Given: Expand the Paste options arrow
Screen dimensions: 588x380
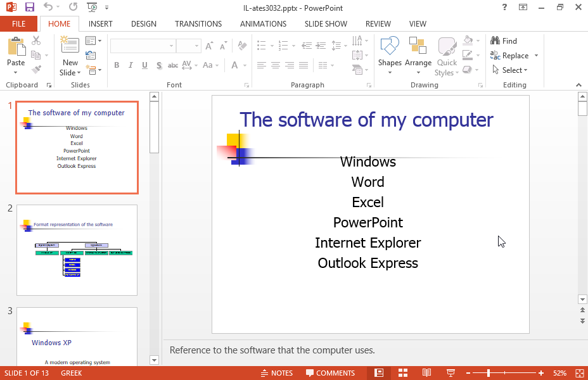Looking at the screenshot, I should (x=16, y=72).
